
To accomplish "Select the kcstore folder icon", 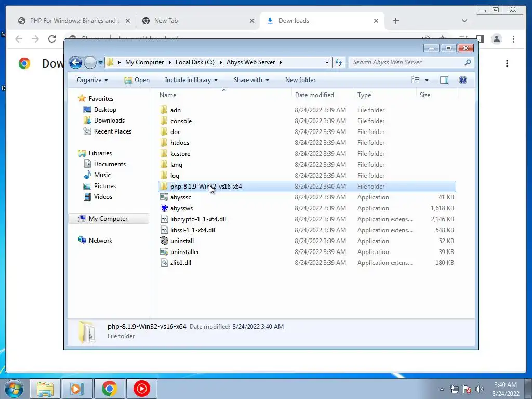I will [x=164, y=153].
